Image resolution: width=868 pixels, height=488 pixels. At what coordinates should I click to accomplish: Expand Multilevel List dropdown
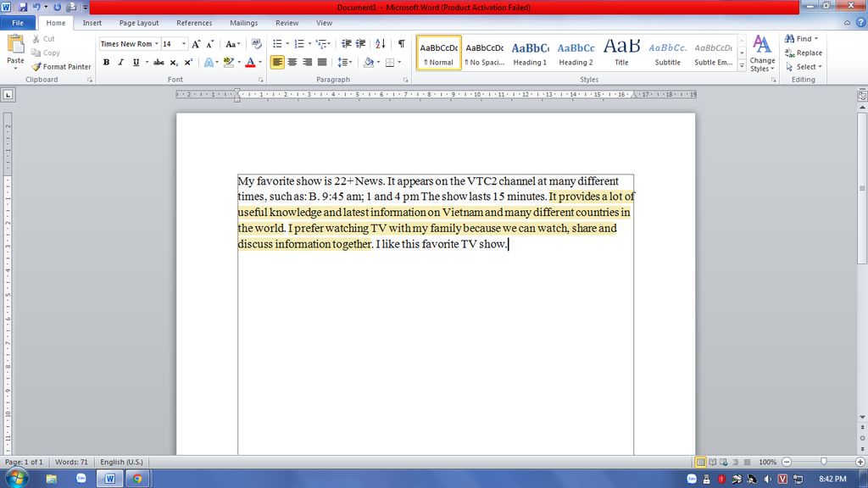[330, 44]
